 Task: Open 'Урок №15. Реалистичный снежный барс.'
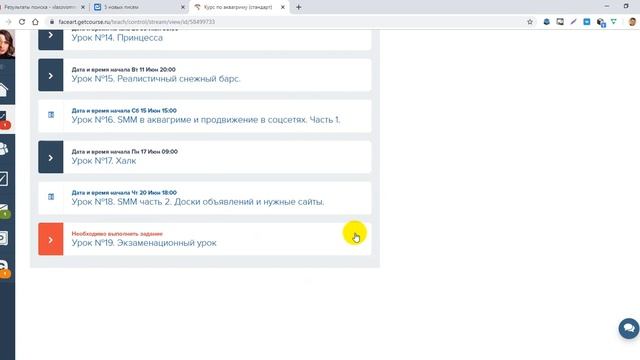pos(156,79)
